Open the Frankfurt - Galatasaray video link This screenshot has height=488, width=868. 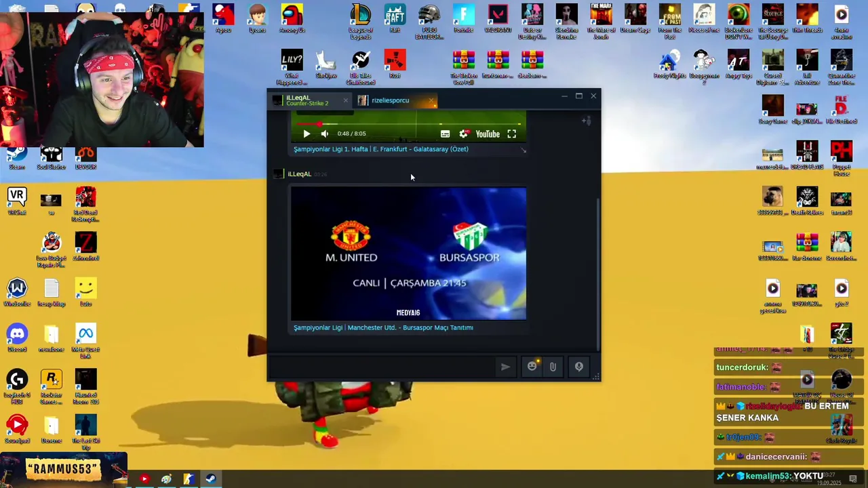[x=380, y=149]
